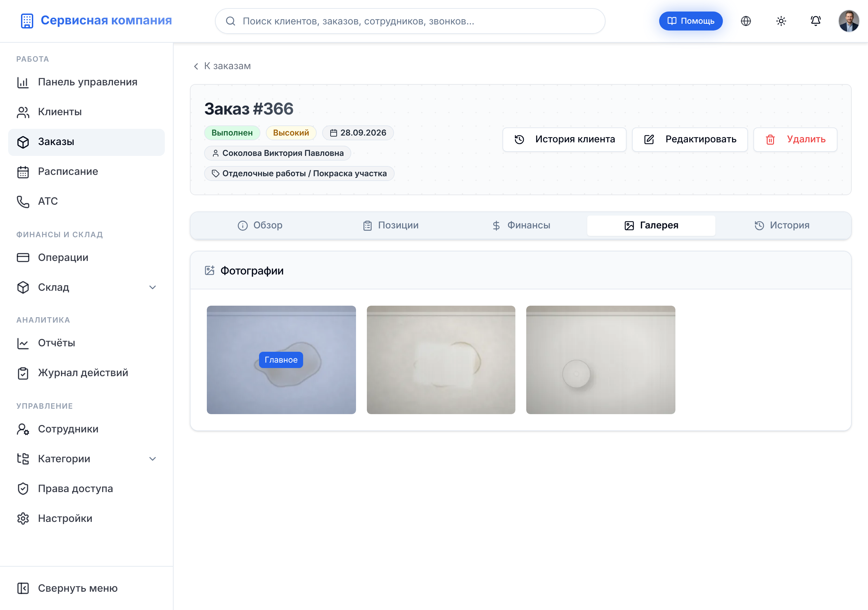Click the История клиента clock icon
This screenshot has height=610, width=868.
point(519,140)
